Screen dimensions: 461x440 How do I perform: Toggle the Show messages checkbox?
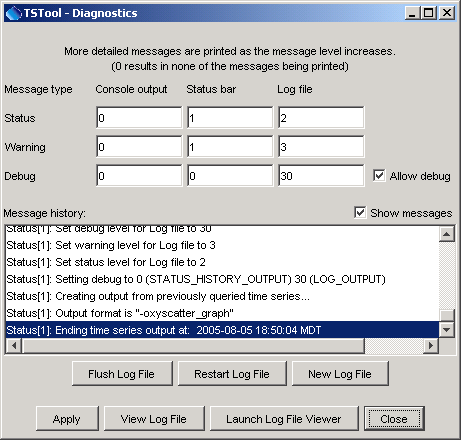tap(360, 213)
